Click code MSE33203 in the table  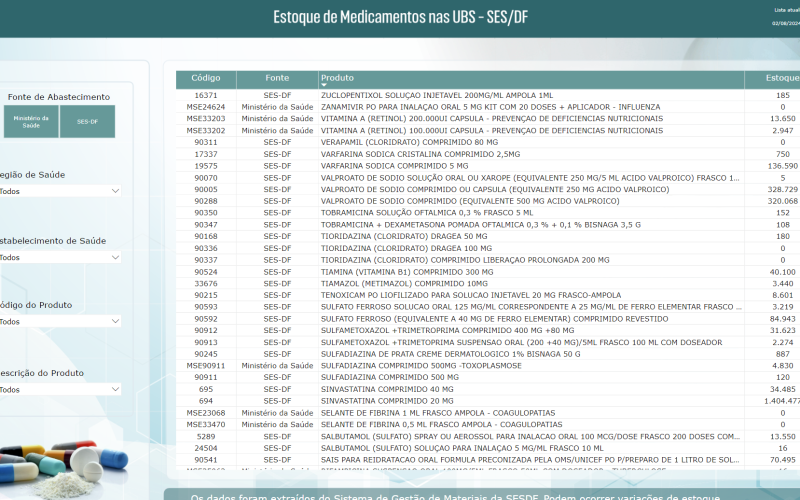[x=206, y=119]
